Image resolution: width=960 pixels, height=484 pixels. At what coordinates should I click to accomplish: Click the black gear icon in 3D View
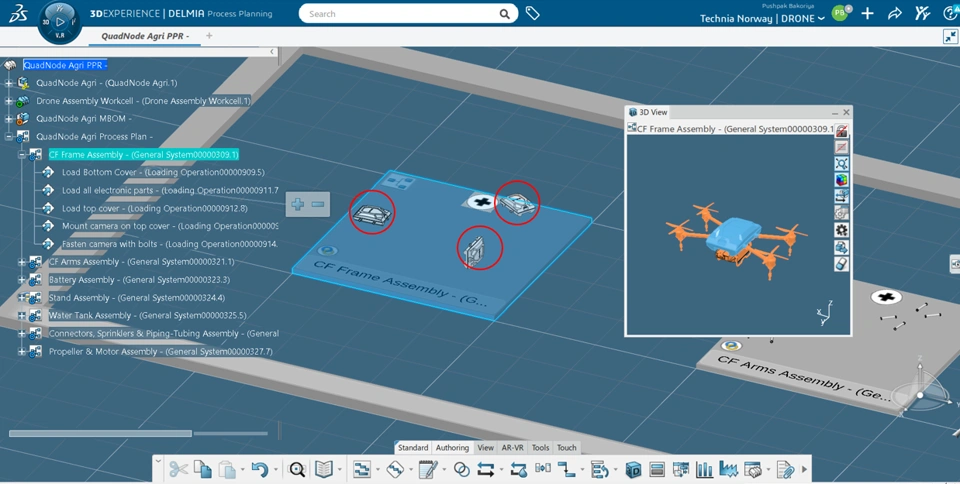(x=841, y=230)
